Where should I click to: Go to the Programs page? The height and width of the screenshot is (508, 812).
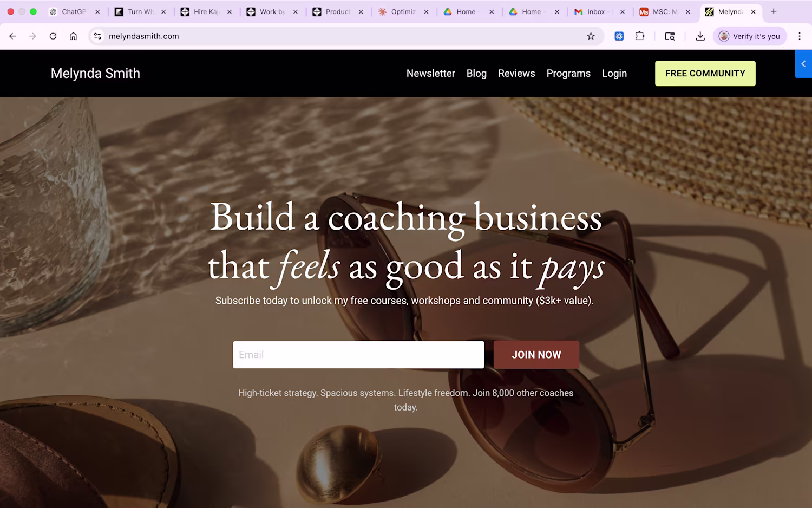568,73
